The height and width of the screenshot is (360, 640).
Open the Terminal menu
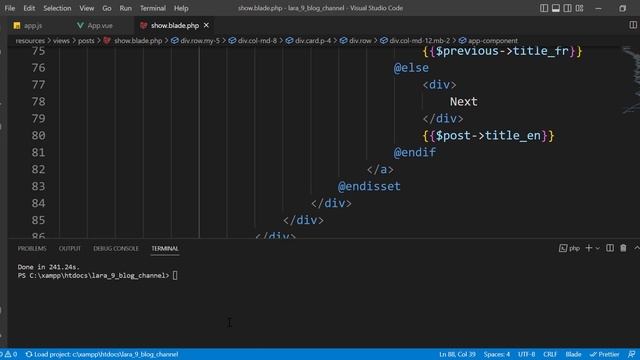153,8
